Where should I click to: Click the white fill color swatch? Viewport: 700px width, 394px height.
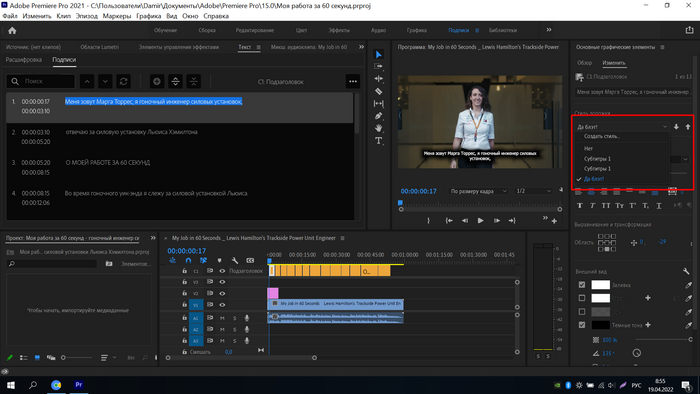tap(600, 285)
